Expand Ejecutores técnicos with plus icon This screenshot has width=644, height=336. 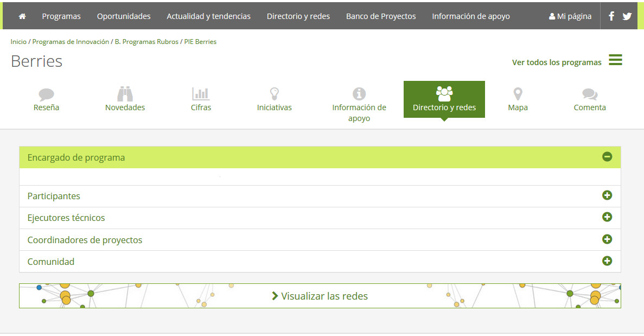[607, 217]
